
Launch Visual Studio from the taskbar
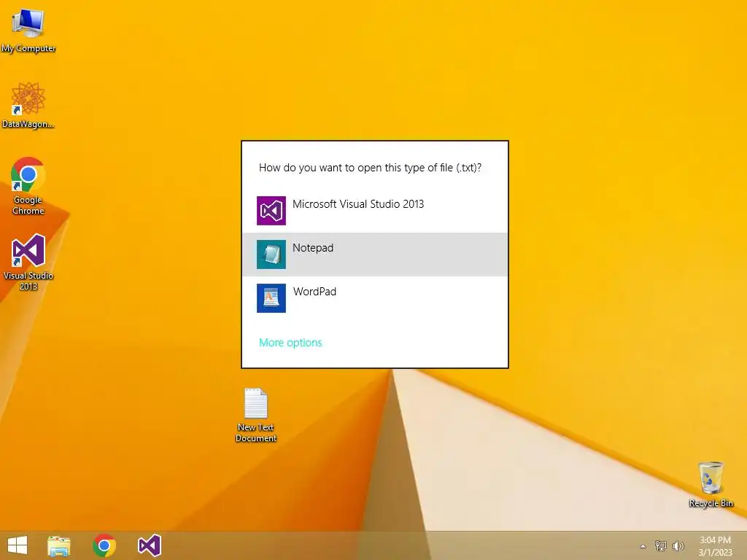pos(150,545)
